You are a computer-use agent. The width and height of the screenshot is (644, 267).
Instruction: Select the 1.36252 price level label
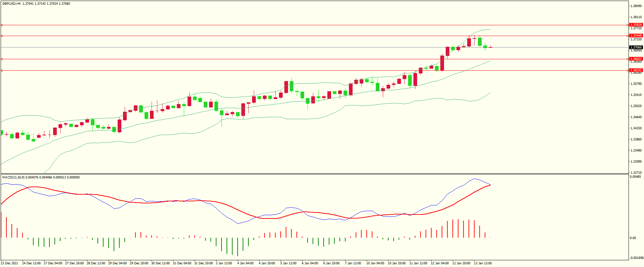coord(636,70)
